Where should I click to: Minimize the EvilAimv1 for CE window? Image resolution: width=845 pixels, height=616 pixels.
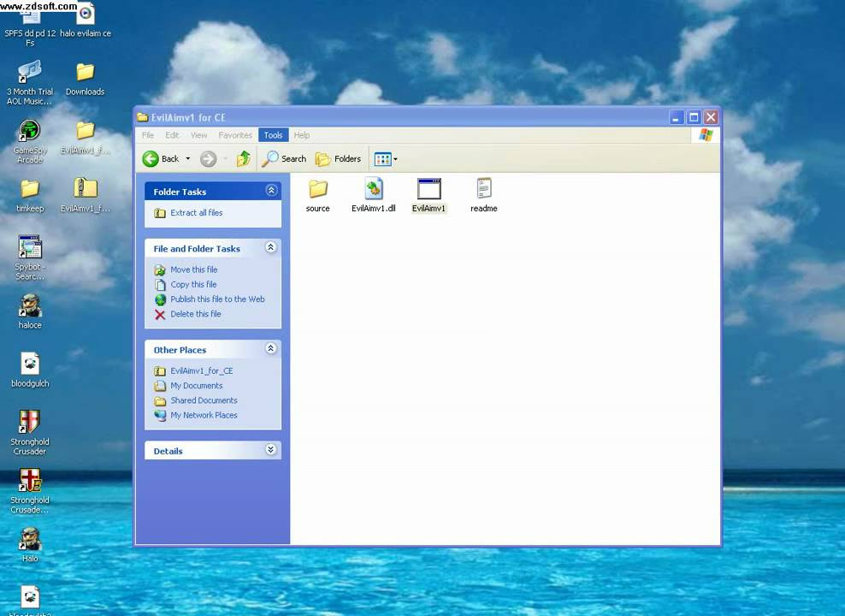(677, 117)
